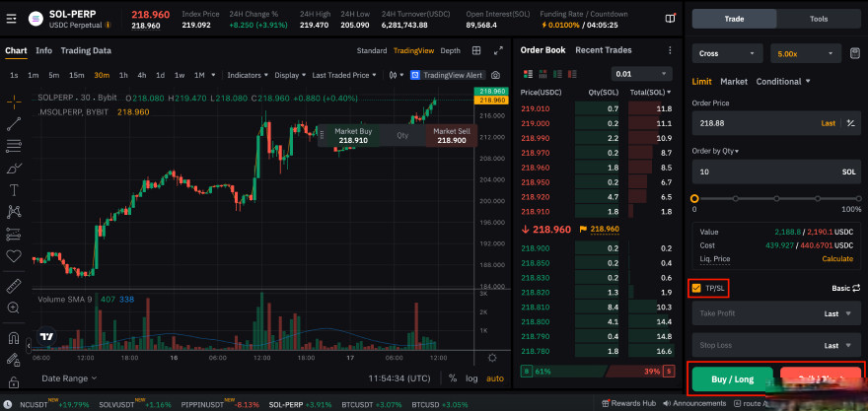Image resolution: width=868 pixels, height=411 pixels.
Task: Toggle the magnet mode icon
Action: (x=14, y=337)
